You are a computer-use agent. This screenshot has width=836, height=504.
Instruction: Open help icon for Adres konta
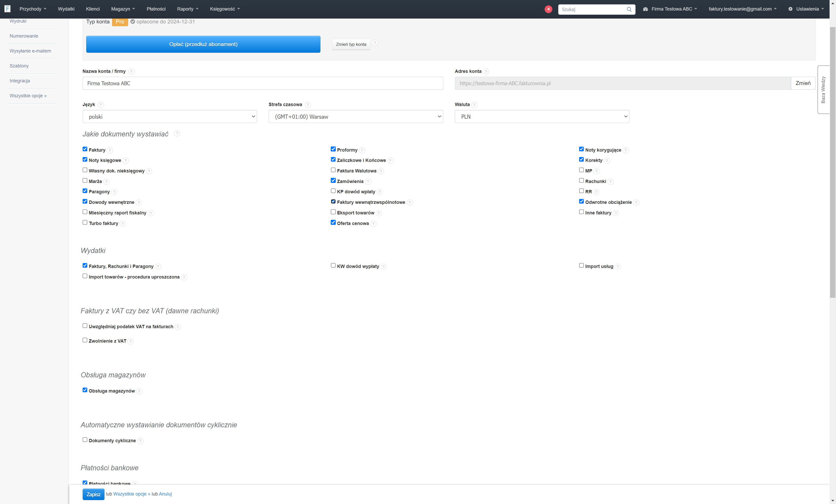click(486, 71)
